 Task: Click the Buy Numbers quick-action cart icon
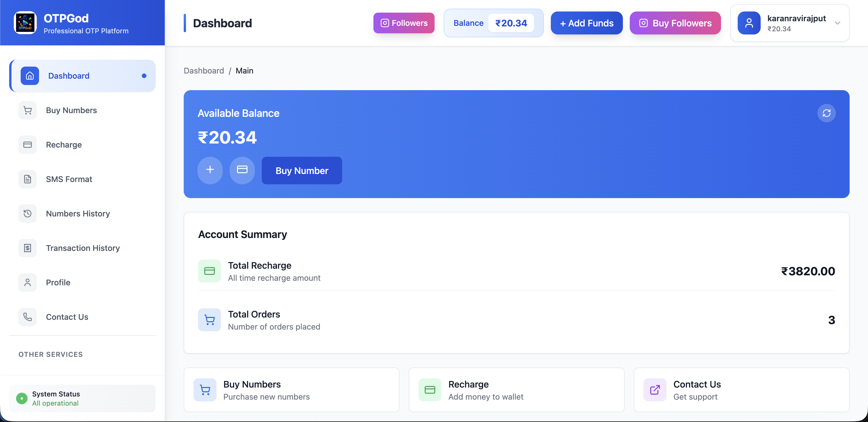[205, 390]
